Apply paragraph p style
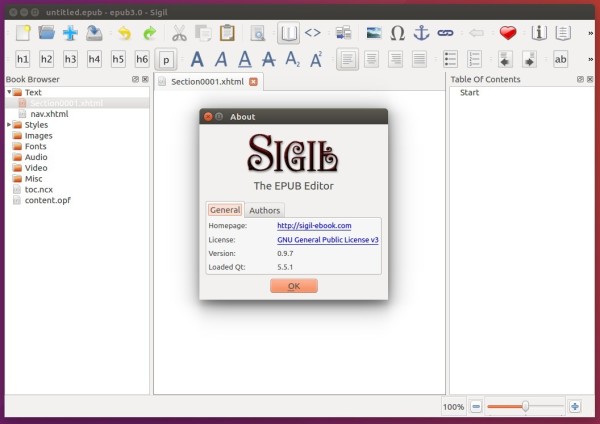 (166, 60)
